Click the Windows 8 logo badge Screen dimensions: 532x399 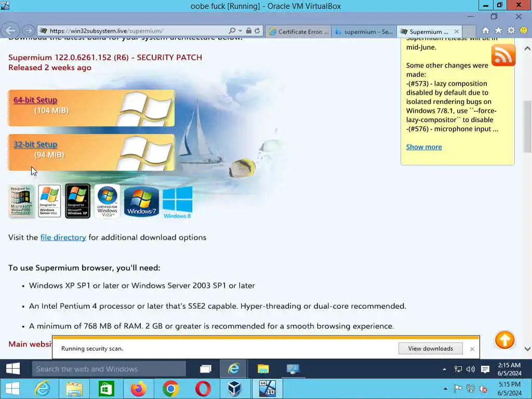coord(178,202)
